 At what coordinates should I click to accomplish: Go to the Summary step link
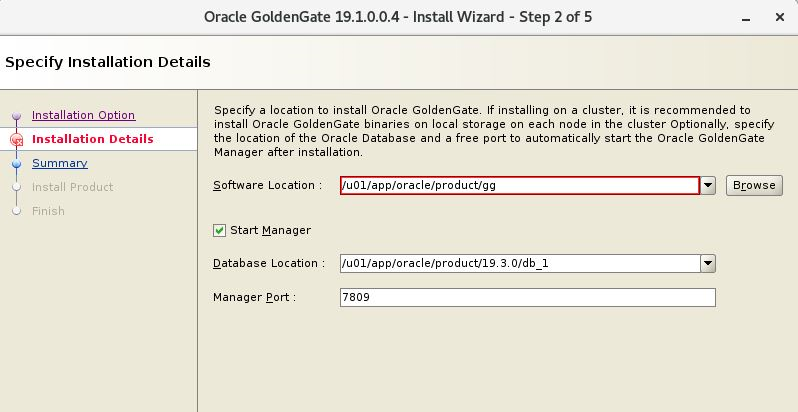(60, 163)
